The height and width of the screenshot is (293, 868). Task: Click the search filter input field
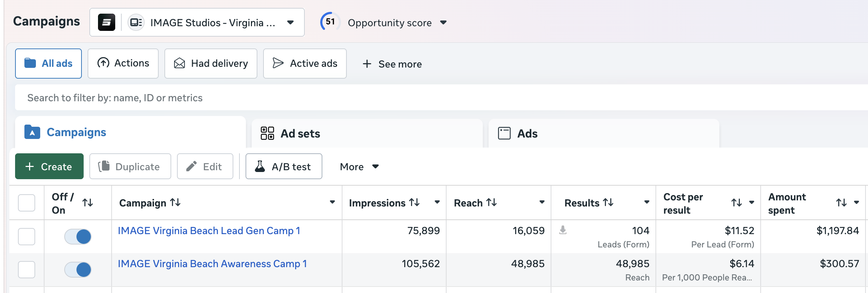442,98
